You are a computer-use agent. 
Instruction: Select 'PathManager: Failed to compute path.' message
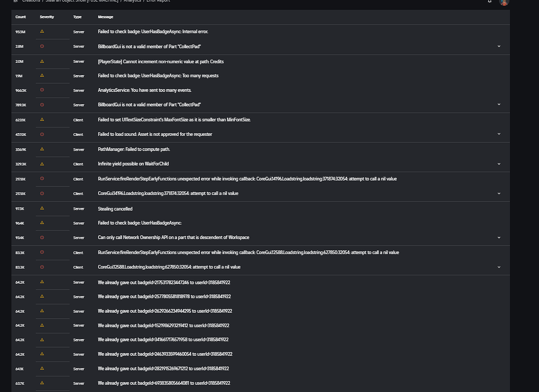134,149
